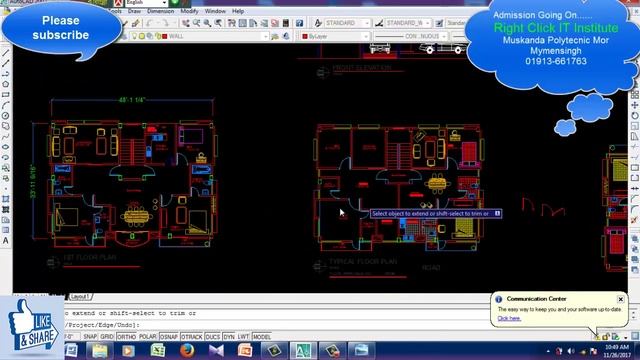The width and height of the screenshot is (640, 360).
Task: Activate Zoom Realtime tool
Action: [197, 23]
